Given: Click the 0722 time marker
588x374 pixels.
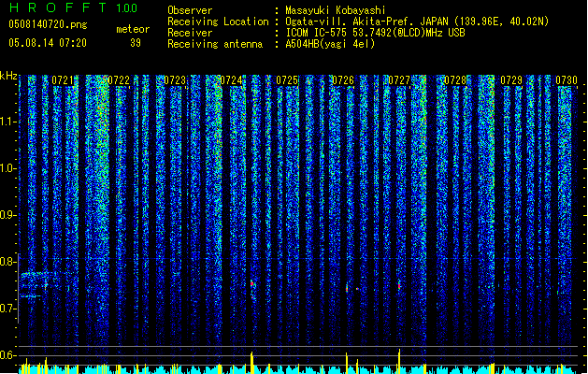Looking at the screenshot, I should (x=119, y=80).
